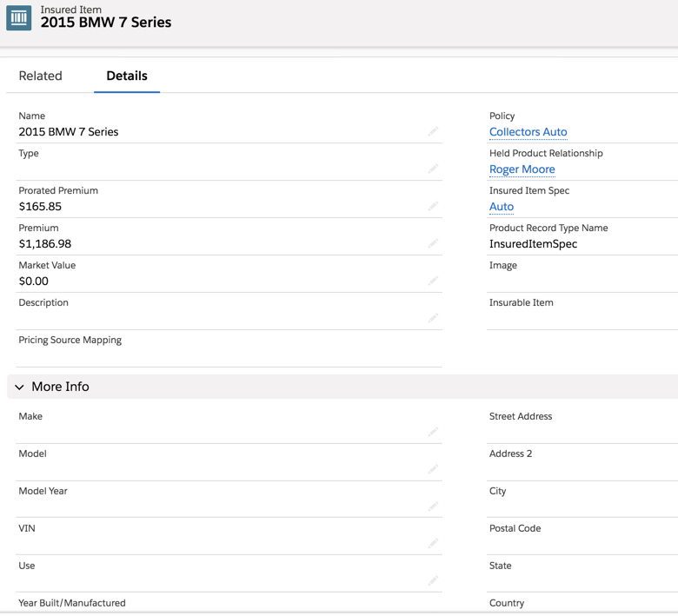Click the Year Built/Manufactured label
Viewport: 678px width, 616px height.
tap(72, 603)
